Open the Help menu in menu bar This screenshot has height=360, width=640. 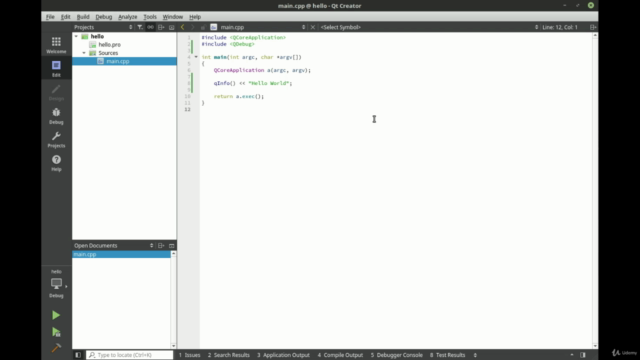[195, 17]
